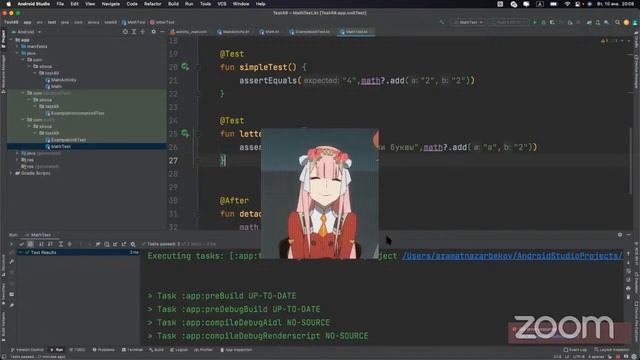Click the Debug bug icon in the main toolbar
Viewport: 640px width, 360px height.
tap(543, 22)
